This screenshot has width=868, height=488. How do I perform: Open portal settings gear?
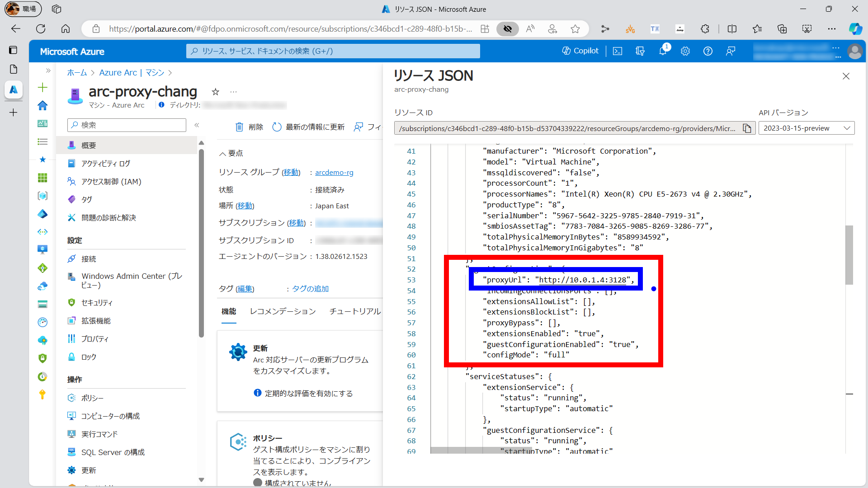[x=685, y=51]
